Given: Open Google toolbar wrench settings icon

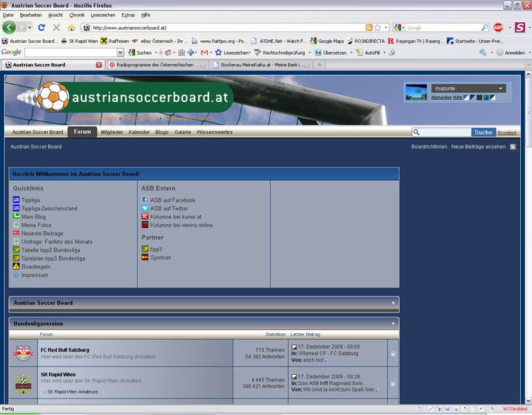Looking at the screenshot, I should click(483, 53).
